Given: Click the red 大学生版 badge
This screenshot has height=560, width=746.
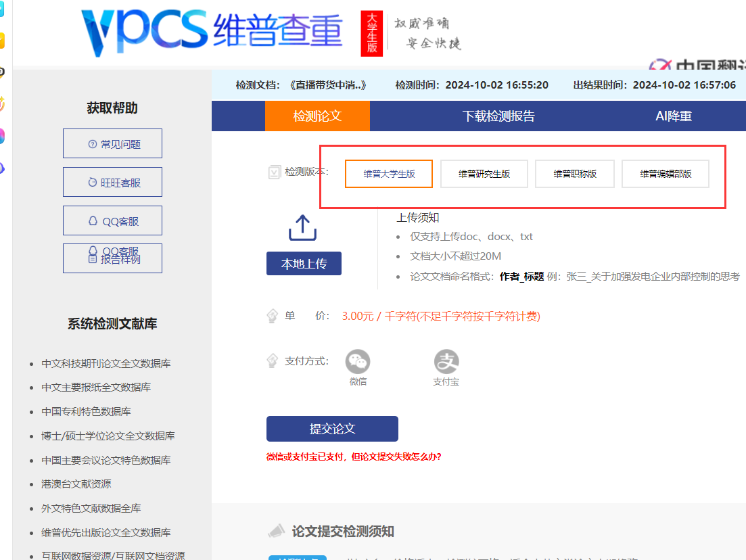Looking at the screenshot, I should 371,33.
